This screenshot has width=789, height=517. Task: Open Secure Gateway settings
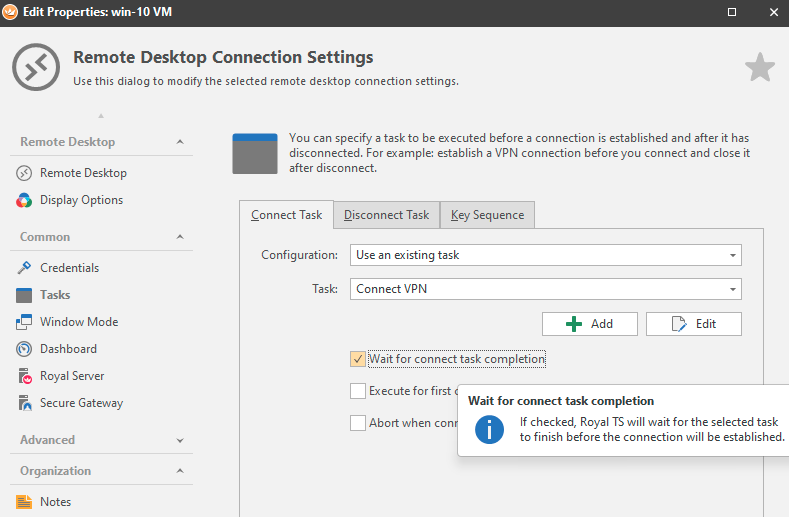coord(81,403)
